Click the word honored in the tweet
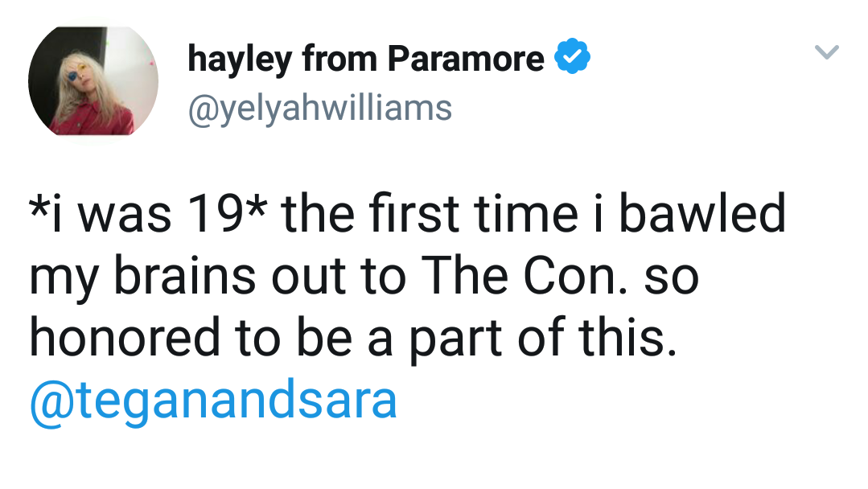868x489 pixels. [125, 338]
